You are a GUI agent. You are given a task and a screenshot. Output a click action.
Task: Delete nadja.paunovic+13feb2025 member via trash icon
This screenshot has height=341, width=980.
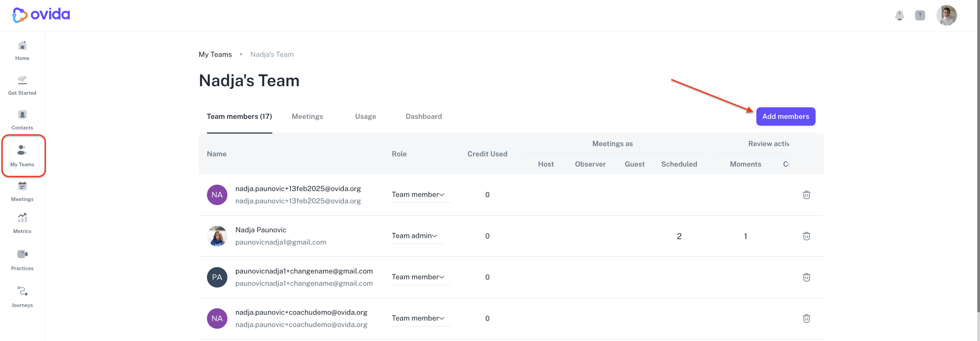806,195
